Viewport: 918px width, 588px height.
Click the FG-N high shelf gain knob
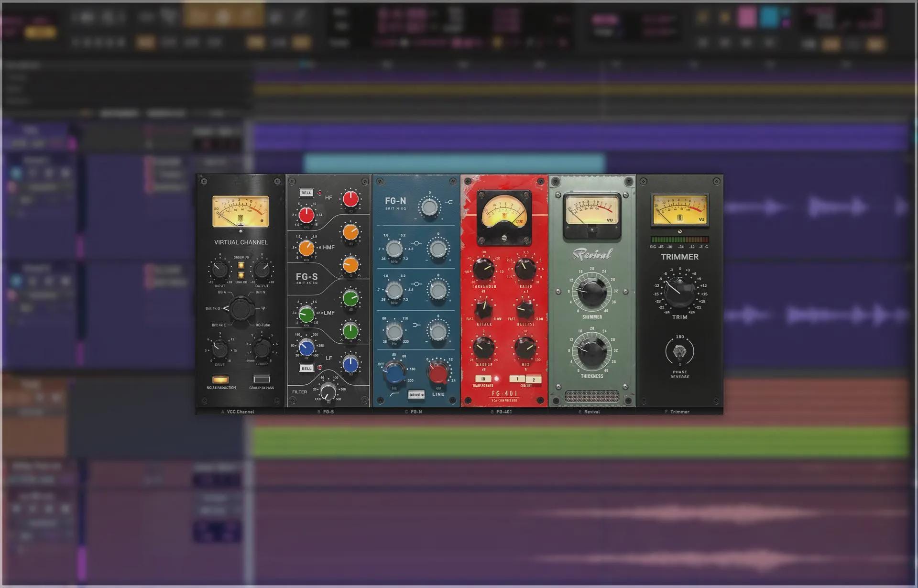click(x=429, y=207)
